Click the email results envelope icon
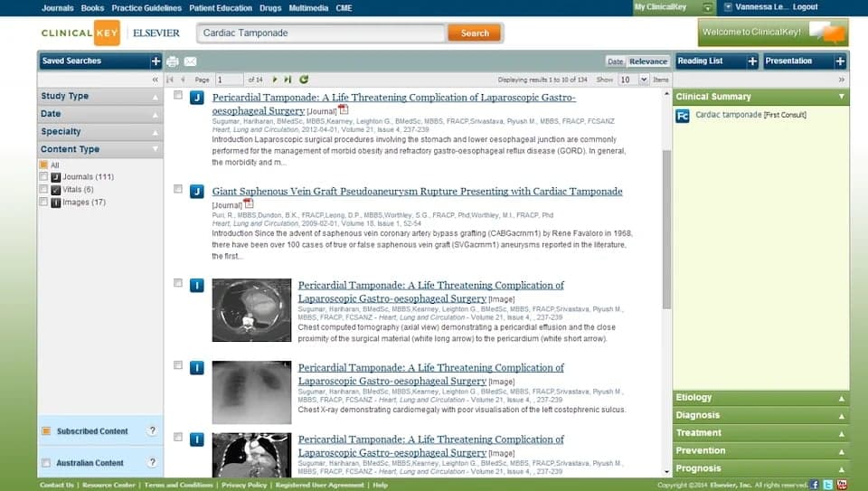This screenshot has height=491, width=868. point(190,61)
